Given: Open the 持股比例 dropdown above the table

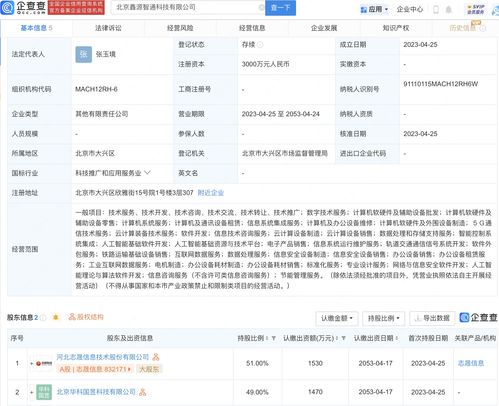Looking at the screenshot, I should (x=383, y=318).
